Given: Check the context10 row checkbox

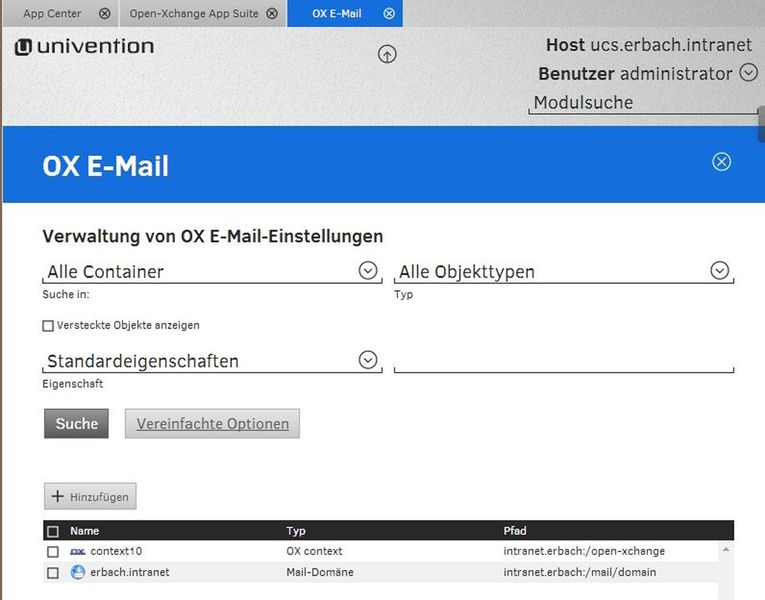Looking at the screenshot, I should point(53,552).
